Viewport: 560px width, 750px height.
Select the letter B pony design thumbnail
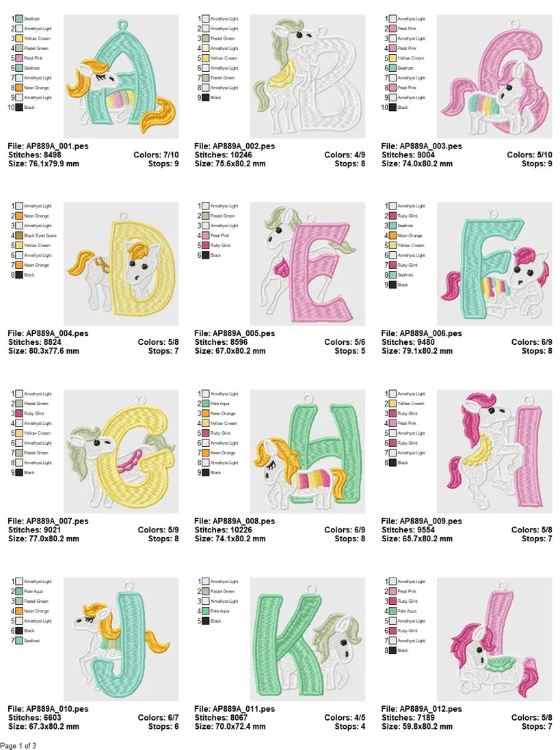[307, 77]
